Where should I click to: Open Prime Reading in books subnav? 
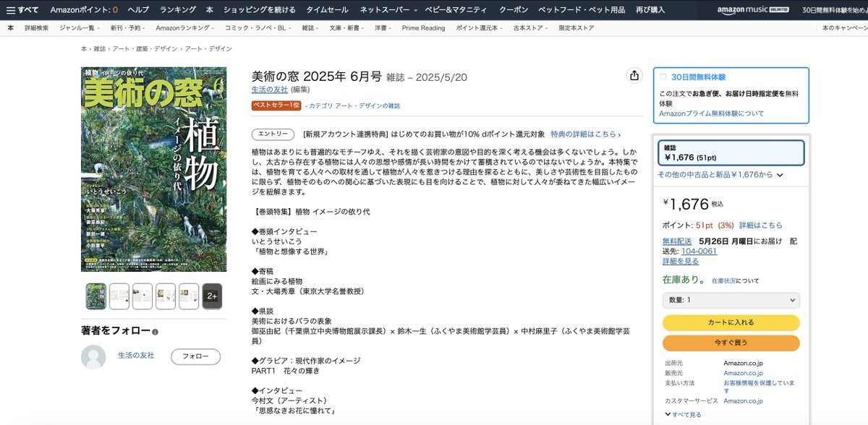424,28
